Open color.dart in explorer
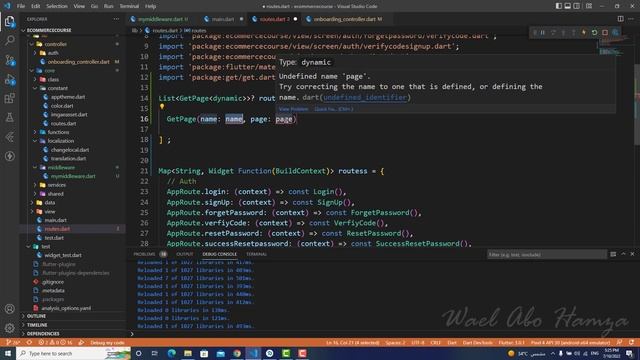 [62, 106]
